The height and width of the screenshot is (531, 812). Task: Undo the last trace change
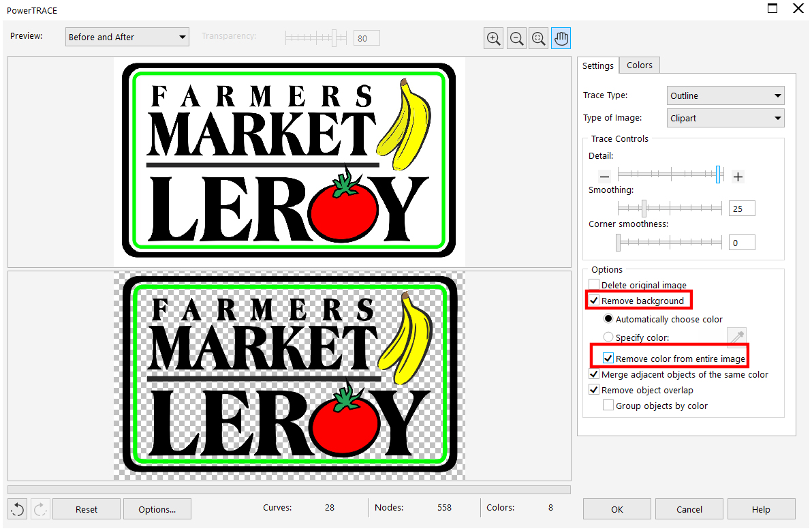click(17, 509)
